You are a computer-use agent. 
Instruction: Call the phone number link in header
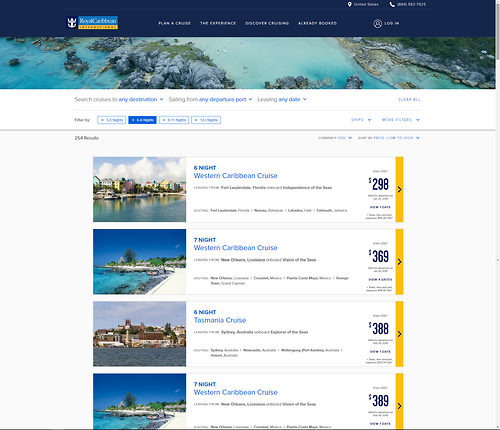point(411,4)
